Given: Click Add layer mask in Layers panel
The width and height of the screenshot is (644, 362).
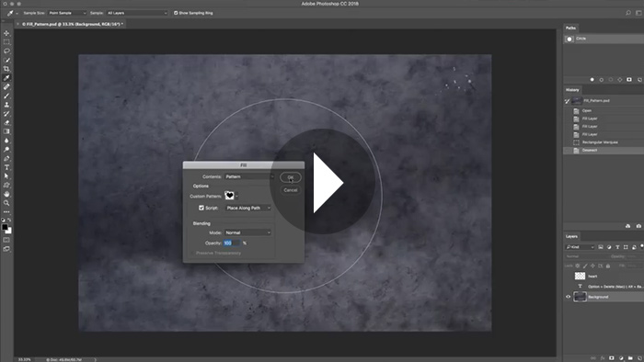Looking at the screenshot, I should click(x=612, y=358).
